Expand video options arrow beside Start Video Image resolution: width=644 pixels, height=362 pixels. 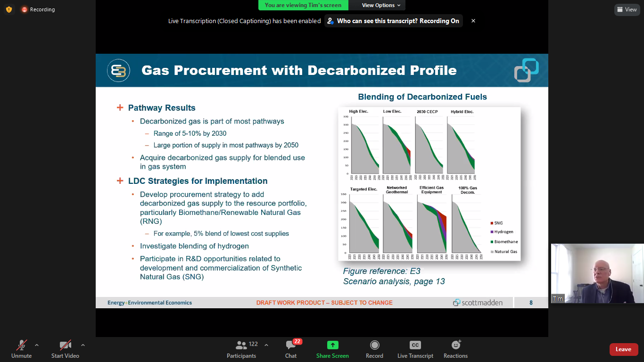pyautogui.click(x=83, y=345)
